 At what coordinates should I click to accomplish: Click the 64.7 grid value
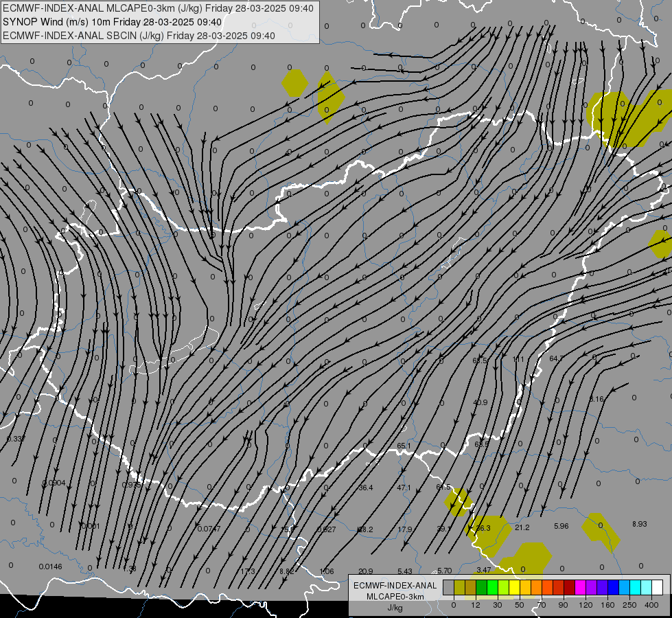(x=556, y=358)
